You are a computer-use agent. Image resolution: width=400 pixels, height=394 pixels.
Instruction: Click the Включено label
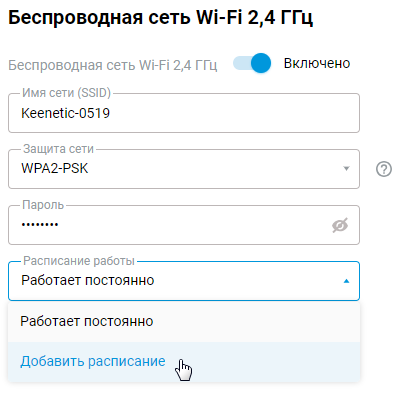(317, 63)
